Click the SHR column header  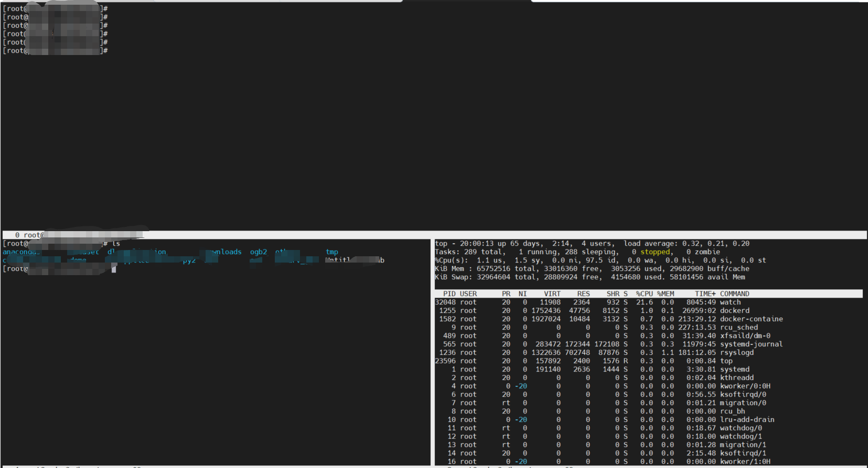point(613,294)
